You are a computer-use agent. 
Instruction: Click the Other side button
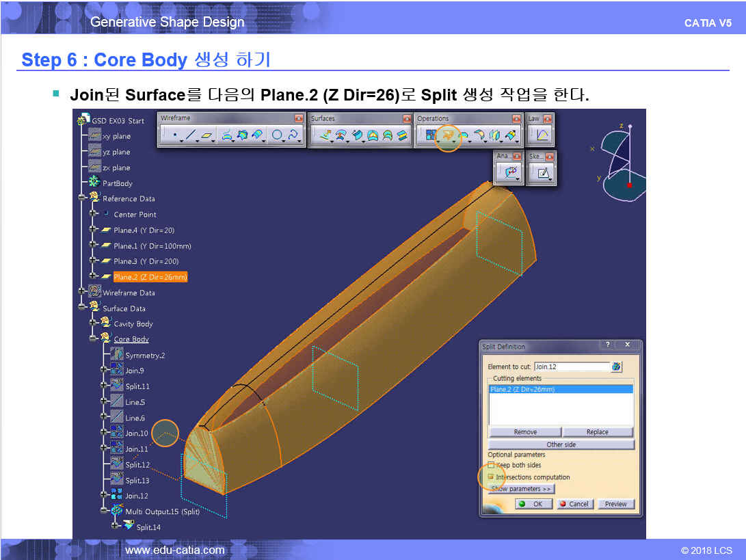tap(561, 444)
